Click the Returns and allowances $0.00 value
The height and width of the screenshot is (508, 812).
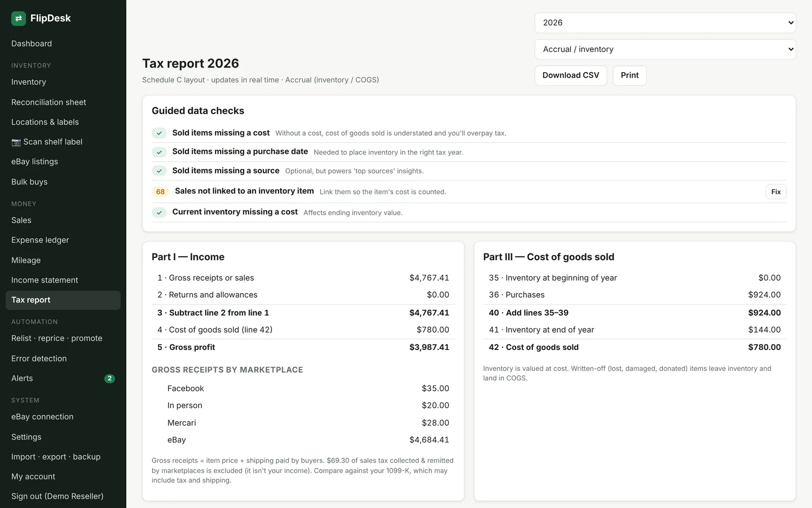tap(438, 295)
